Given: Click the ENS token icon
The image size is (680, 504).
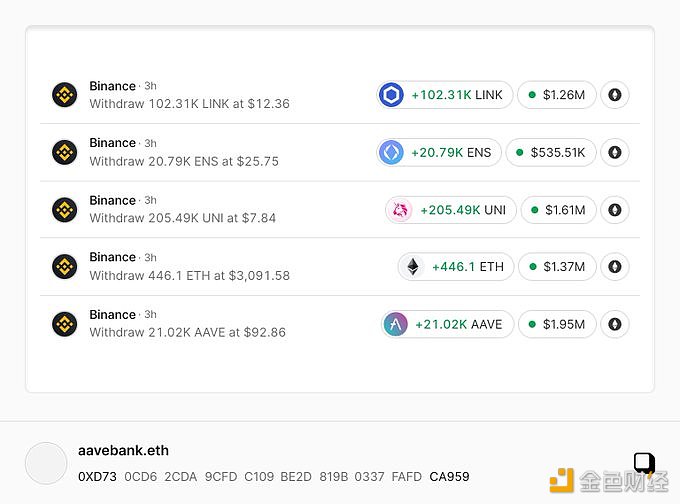Looking at the screenshot, I should coord(391,152).
